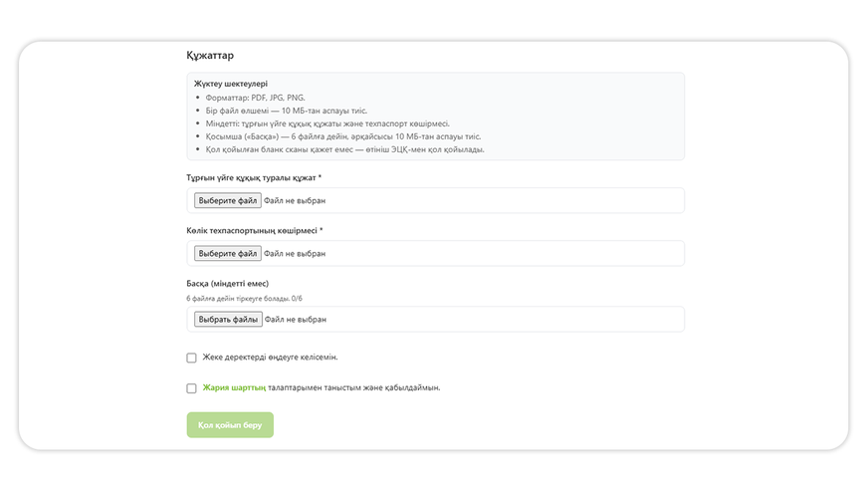Screen dimensions: 868x489
Task: Click the 'Выбрать файлы' button for Басқа
Action: coord(228,319)
